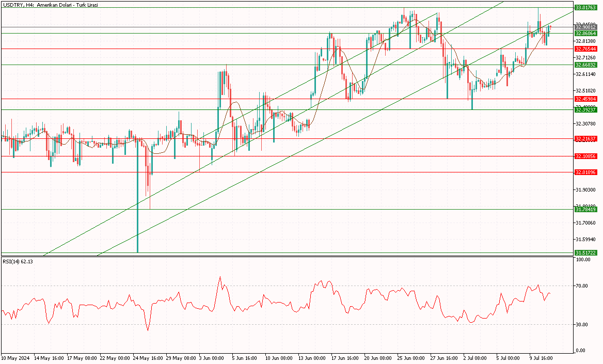Select the red 32.01096 level label
This screenshot has width=603, height=364.
(585, 172)
